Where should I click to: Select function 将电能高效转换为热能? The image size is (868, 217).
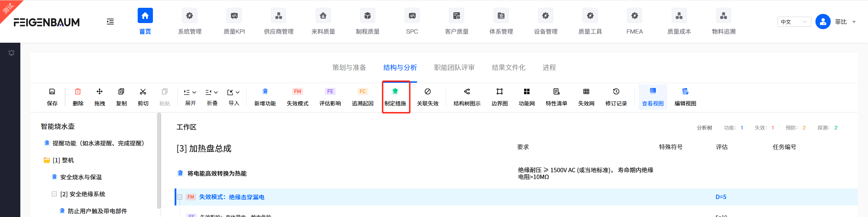(217, 174)
